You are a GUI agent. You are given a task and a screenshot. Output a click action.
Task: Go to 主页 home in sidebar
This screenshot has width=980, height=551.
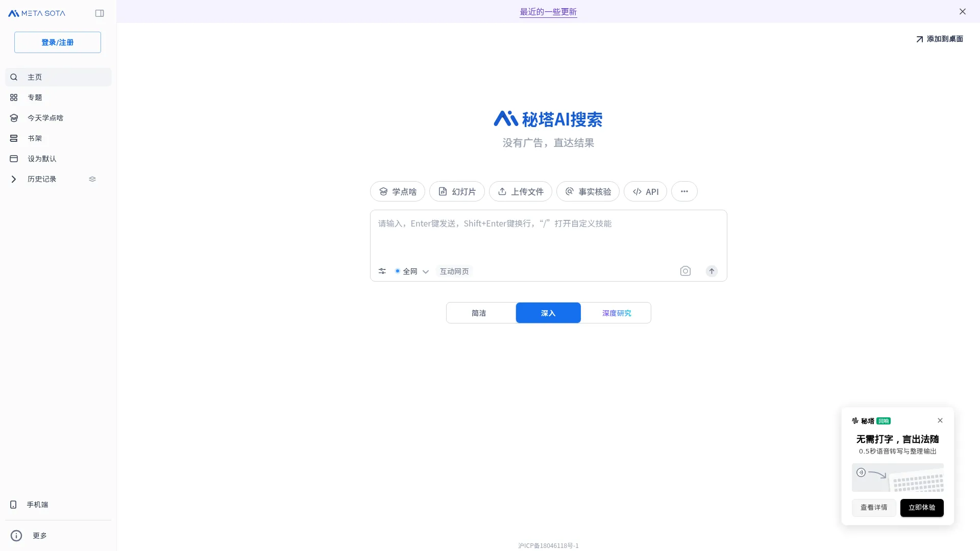[58, 77]
